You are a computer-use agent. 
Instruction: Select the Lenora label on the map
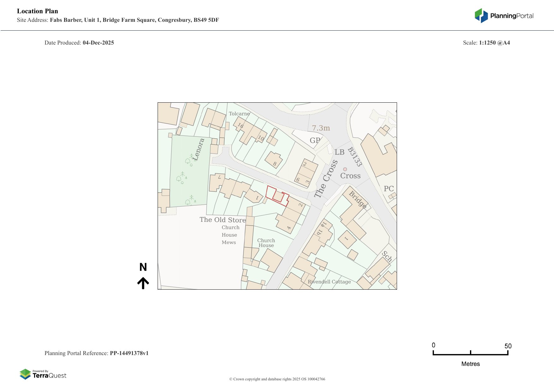point(198,149)
